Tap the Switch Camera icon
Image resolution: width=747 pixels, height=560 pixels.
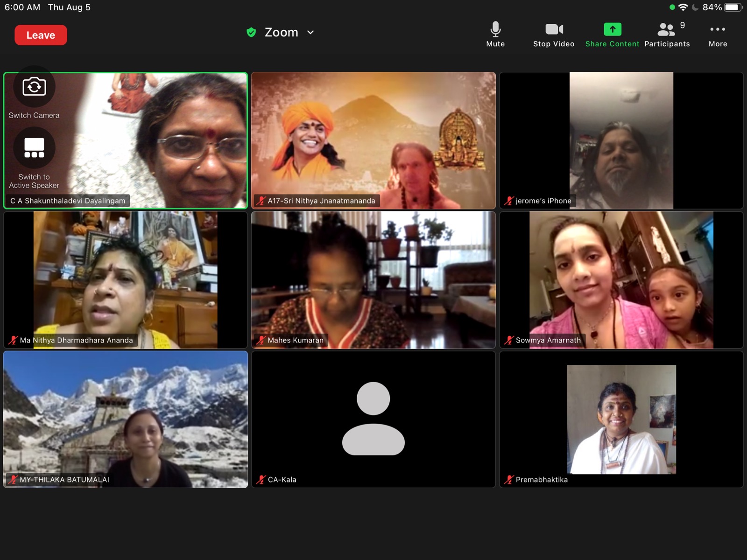click(x=34, y=87)
